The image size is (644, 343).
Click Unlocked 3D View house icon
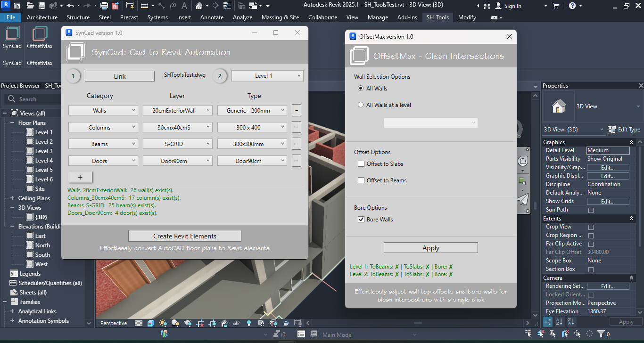coord(224,323)
